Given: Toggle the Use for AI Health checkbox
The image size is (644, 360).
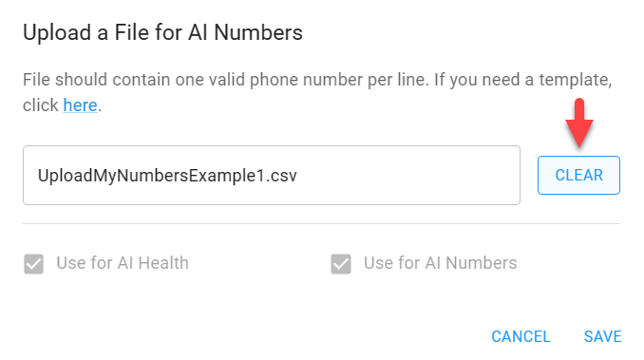Looking at the screenshot, I should [33, 263].
